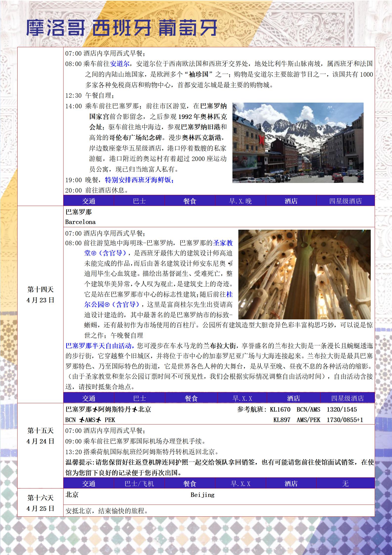This screenshot has height=555, width=392.
Task: Click the AMS/PEK route text
Action: point(308,420)
